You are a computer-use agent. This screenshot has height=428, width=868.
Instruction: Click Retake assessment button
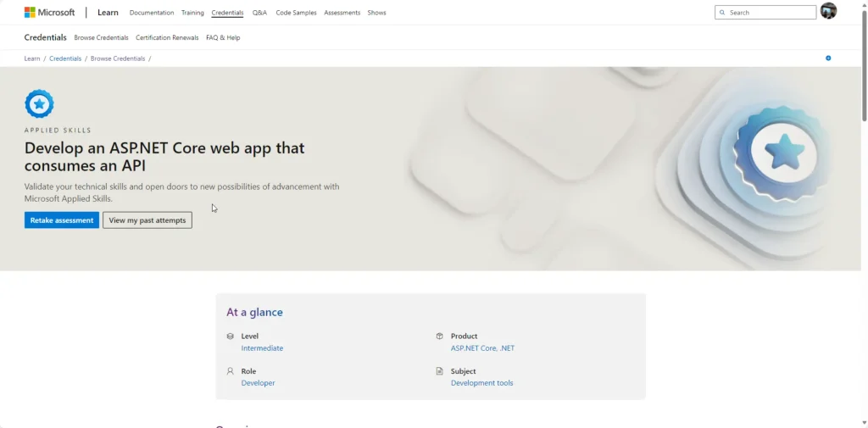tap(62, 220)
